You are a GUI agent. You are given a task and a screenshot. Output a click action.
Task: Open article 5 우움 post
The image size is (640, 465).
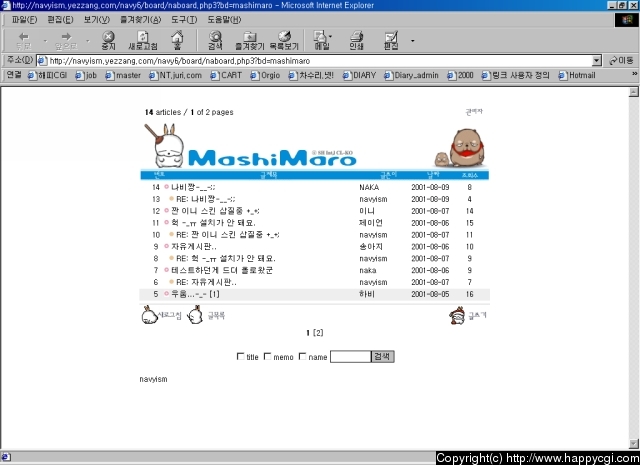195,294
